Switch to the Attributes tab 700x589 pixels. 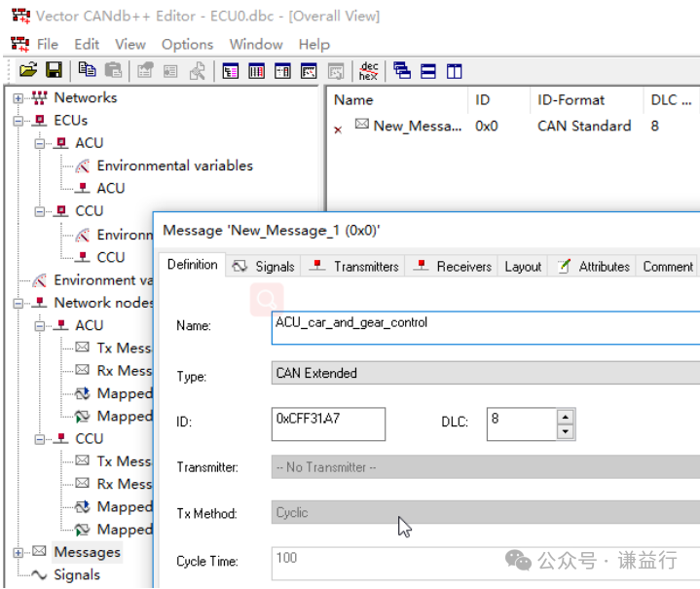click(592, 266)
